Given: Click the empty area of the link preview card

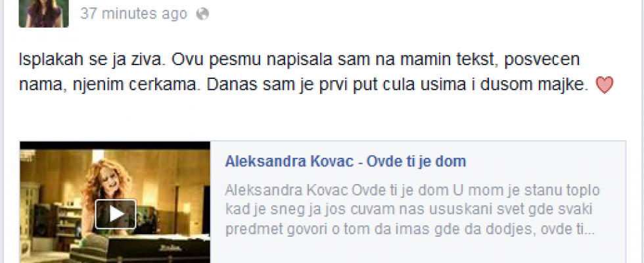Looking at the screenshot, I should coord(418,251).
